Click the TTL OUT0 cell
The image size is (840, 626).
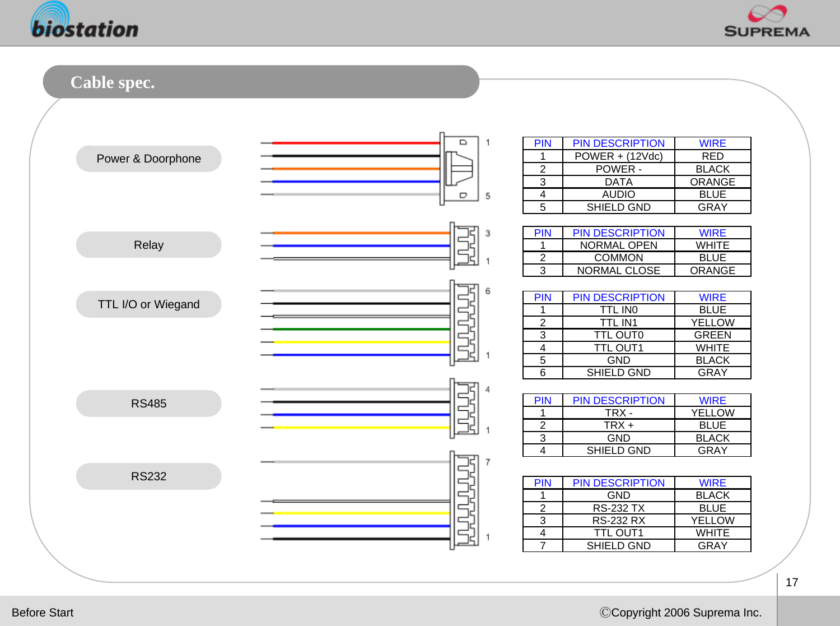(619, 335)
